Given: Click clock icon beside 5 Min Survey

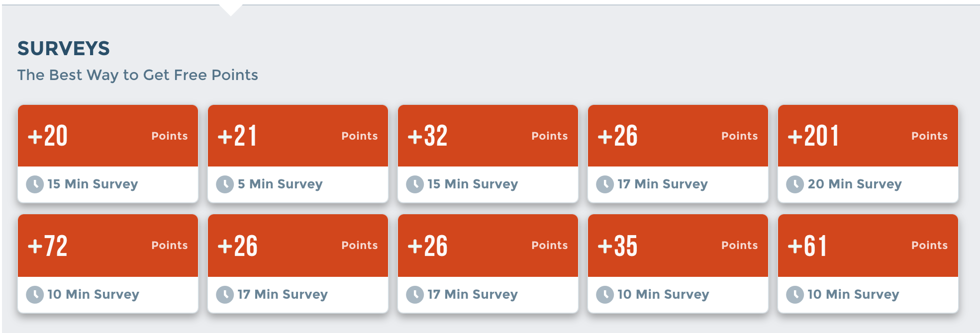Looking at the screenshot, I should [x=225, y=184].
